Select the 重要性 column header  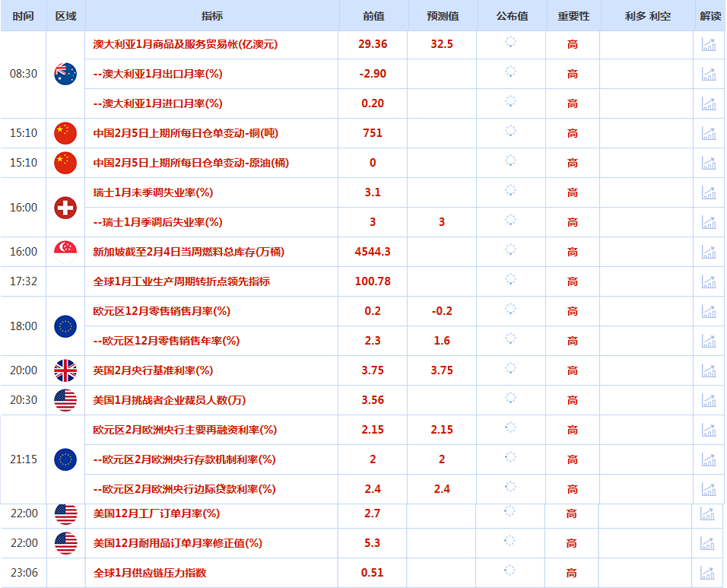(x=573, y=16)
